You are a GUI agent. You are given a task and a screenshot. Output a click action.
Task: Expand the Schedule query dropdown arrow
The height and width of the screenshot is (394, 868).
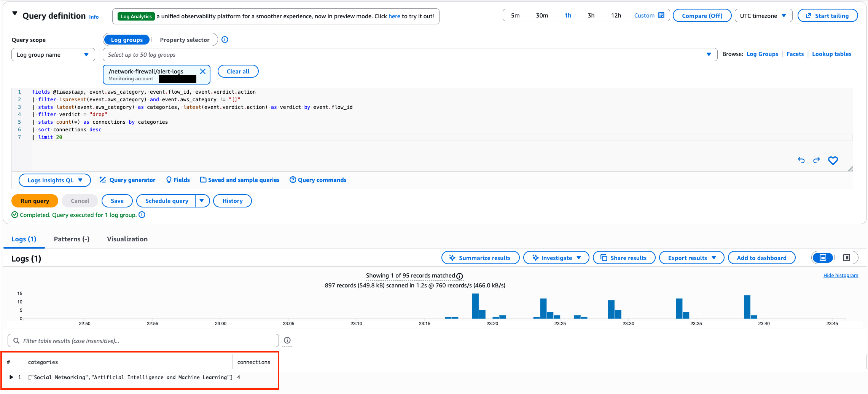pos(202,201)
